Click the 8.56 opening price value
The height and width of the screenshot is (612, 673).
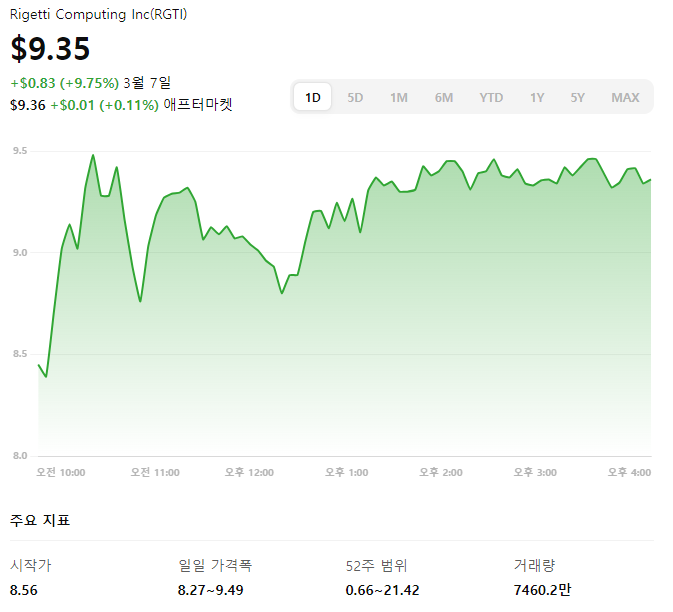pyautogui.click(x=24, y=590)
